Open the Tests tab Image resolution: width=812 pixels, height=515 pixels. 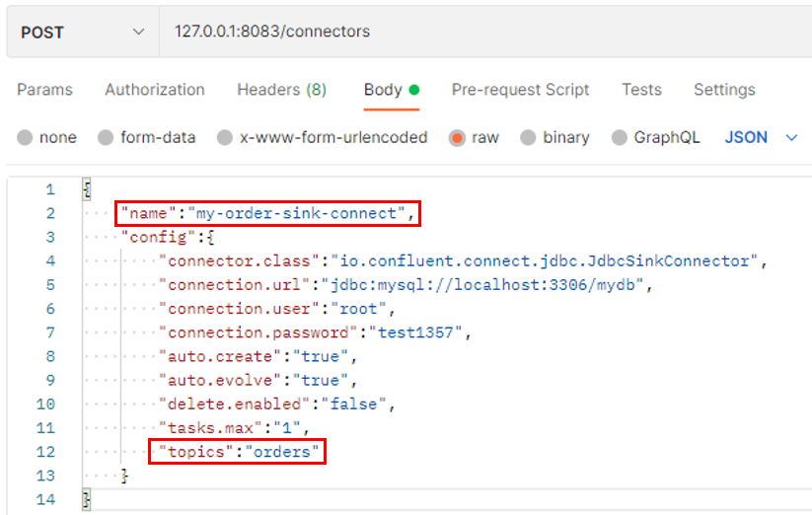coord(641,90)
